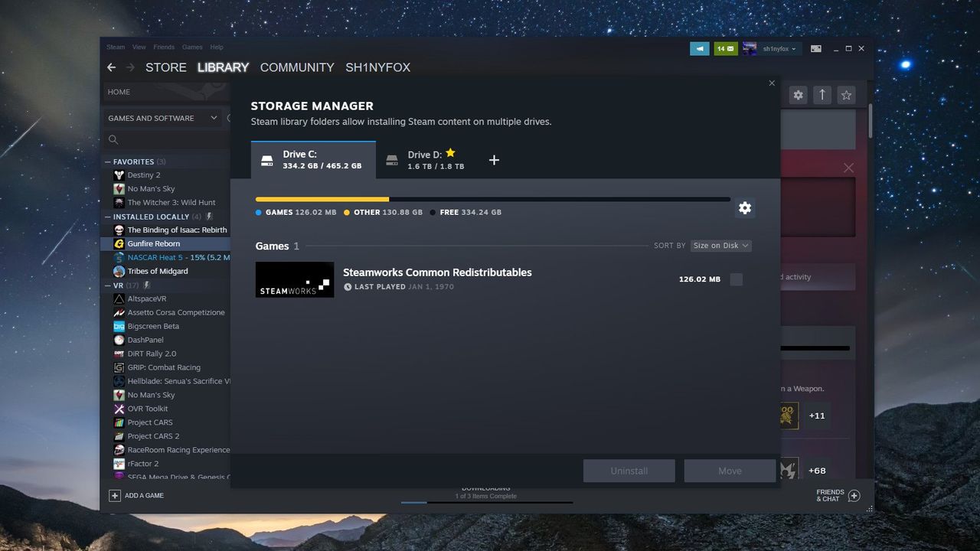Go forward using the right arrow

(x=130, y=67)
